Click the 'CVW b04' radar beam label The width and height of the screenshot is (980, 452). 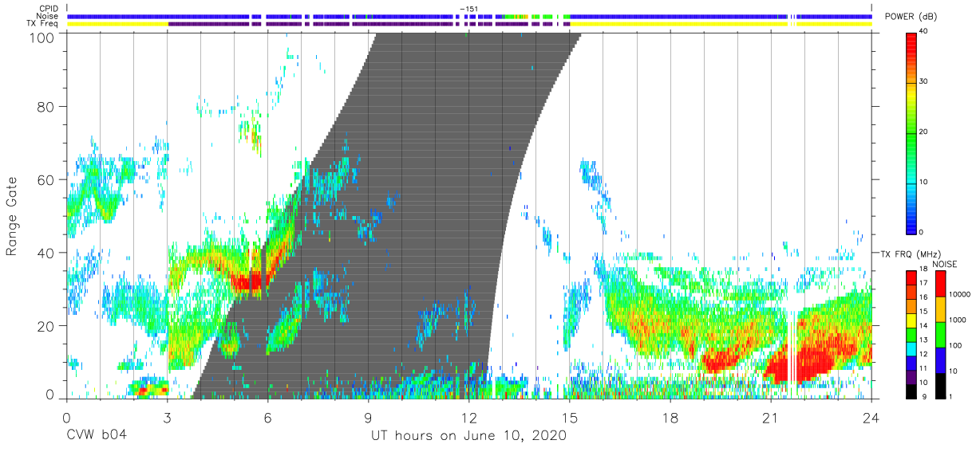pos(96,435)
